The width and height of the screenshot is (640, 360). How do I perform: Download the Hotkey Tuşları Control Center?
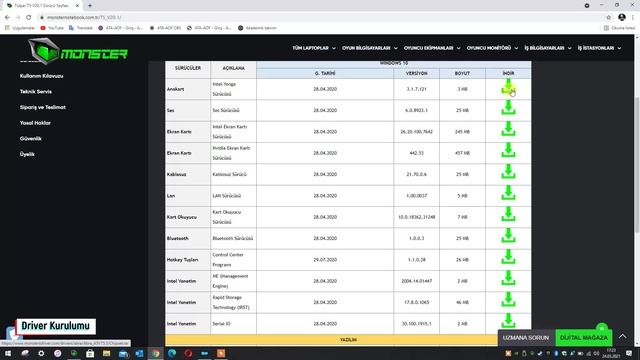pyautogui.click(x=508, y=258)
